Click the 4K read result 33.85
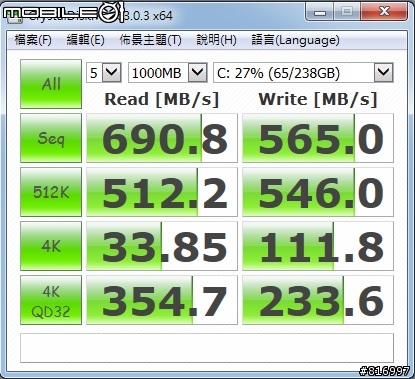Viewport: 415px width, 379px height. tap(162, 246)
